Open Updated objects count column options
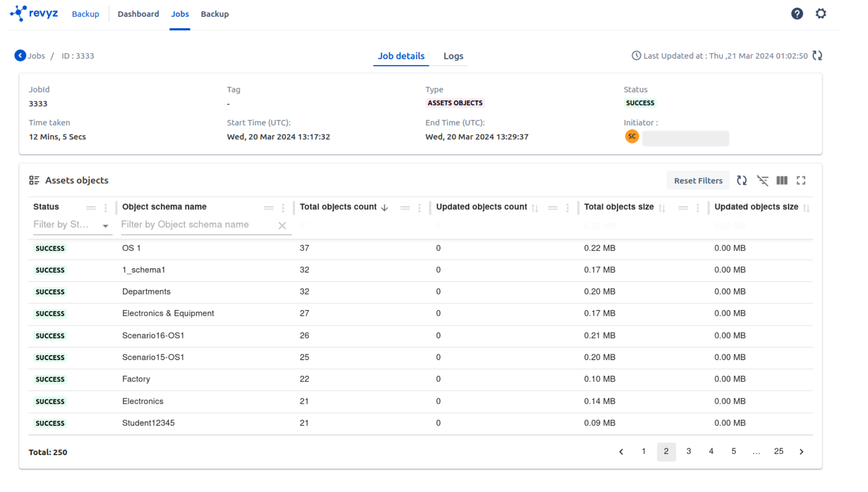Screen dimensions: 868x492 [x=568, y=208]
